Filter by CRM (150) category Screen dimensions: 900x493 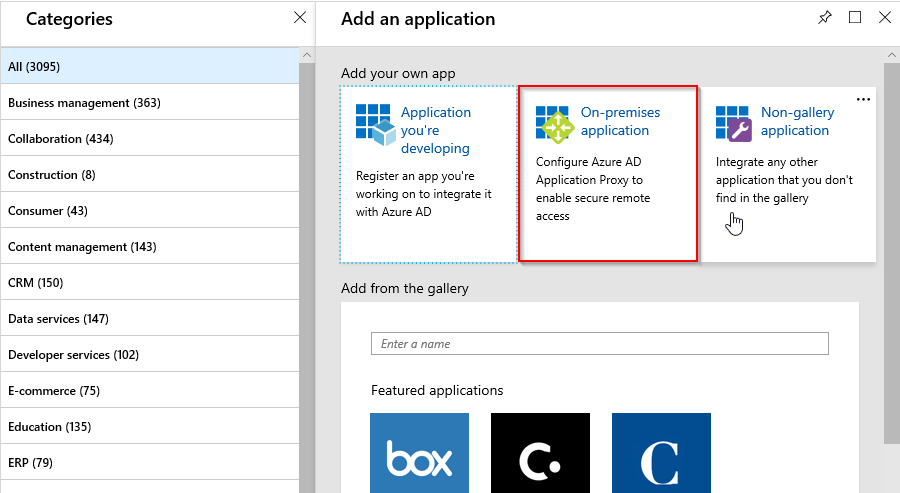tap(149, 283)
